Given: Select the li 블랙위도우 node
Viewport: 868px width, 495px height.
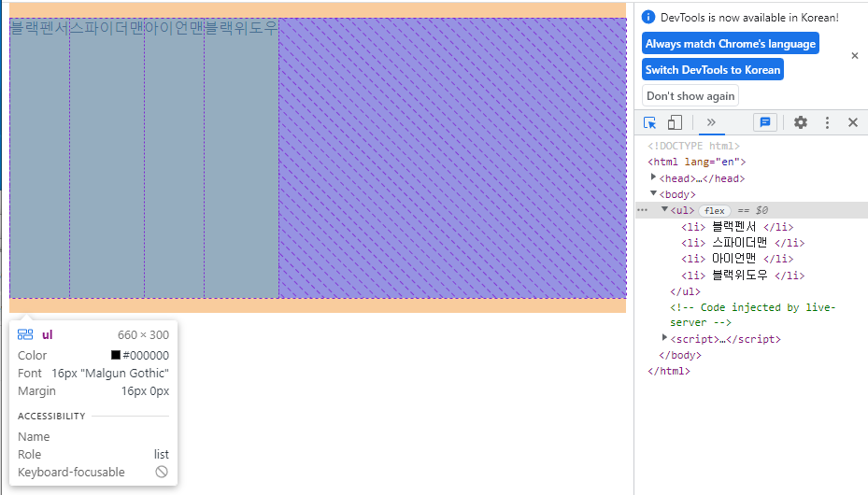Looking at the screenshot, I should coord(743,276).
